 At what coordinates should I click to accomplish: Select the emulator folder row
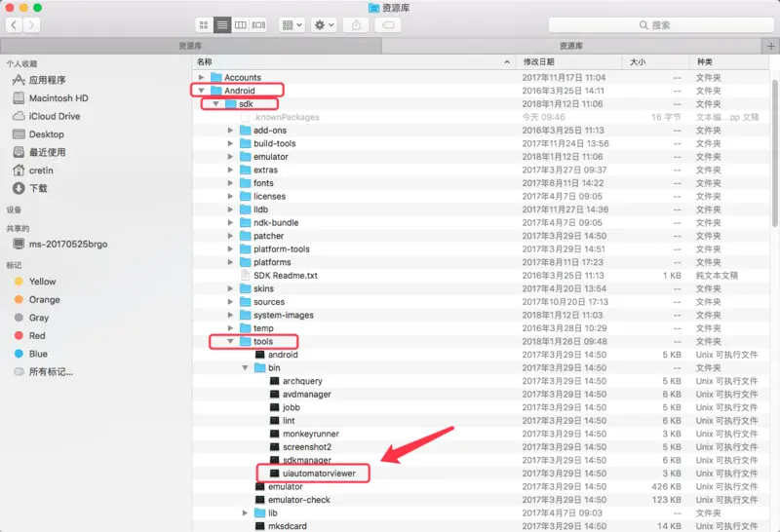(481, 157)
